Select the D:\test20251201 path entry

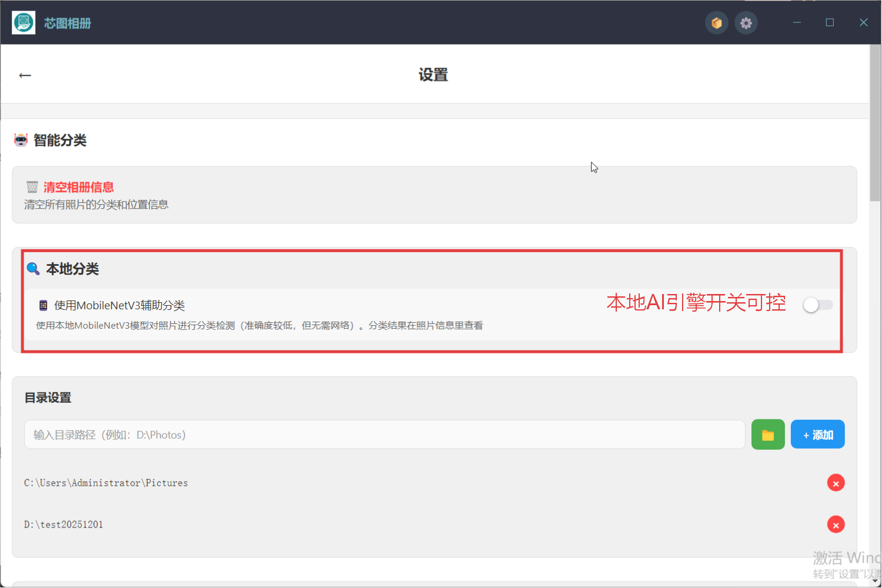pyautogui.click(x=64, y=524)
